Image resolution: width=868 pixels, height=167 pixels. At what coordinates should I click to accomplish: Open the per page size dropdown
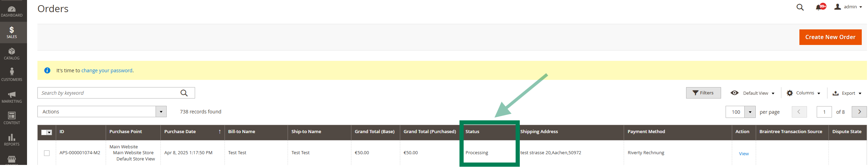pos(750,112)
